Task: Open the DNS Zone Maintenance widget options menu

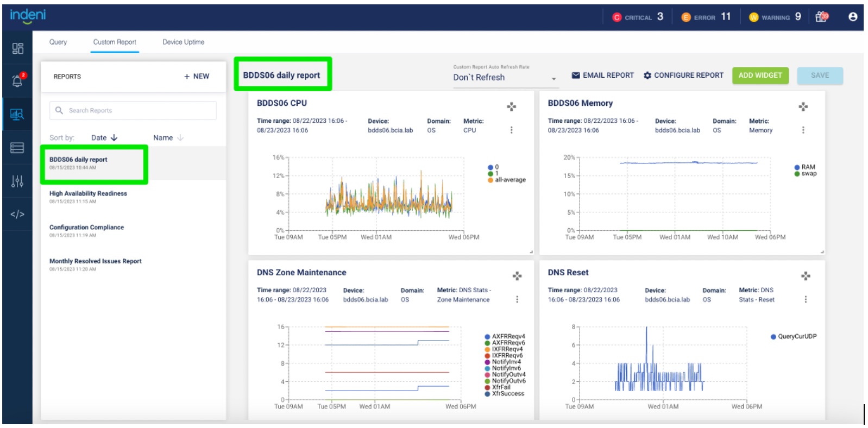Action: click(x=517, y=299)
